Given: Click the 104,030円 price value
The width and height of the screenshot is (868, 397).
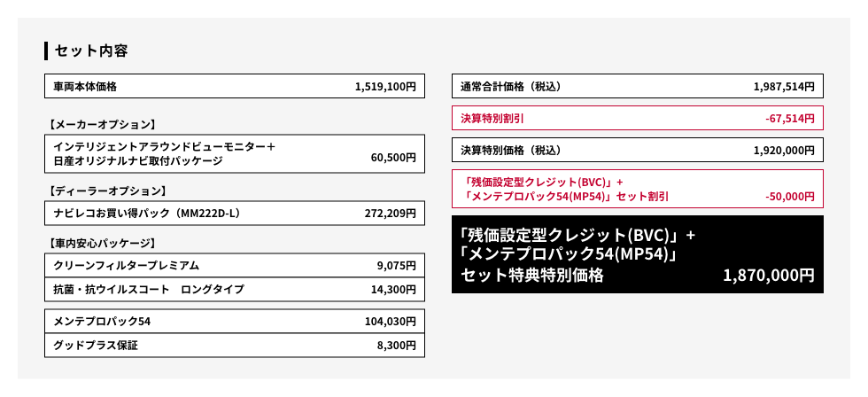Looking at the screenshot, I should click(391, 321).
